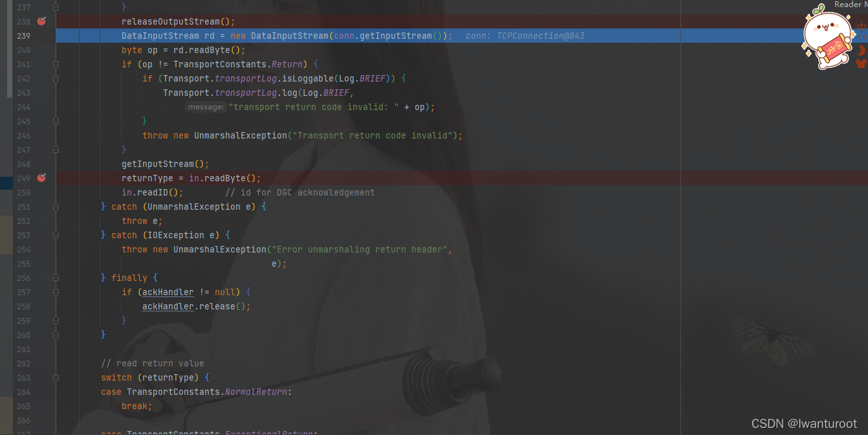Click the fold end marker on line 260

pos(56,335)
